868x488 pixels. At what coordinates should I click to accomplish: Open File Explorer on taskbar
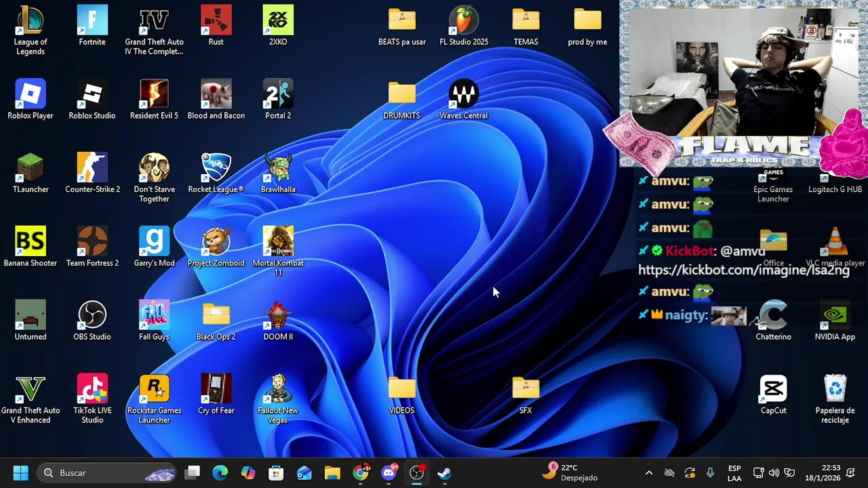pos(332,473)
